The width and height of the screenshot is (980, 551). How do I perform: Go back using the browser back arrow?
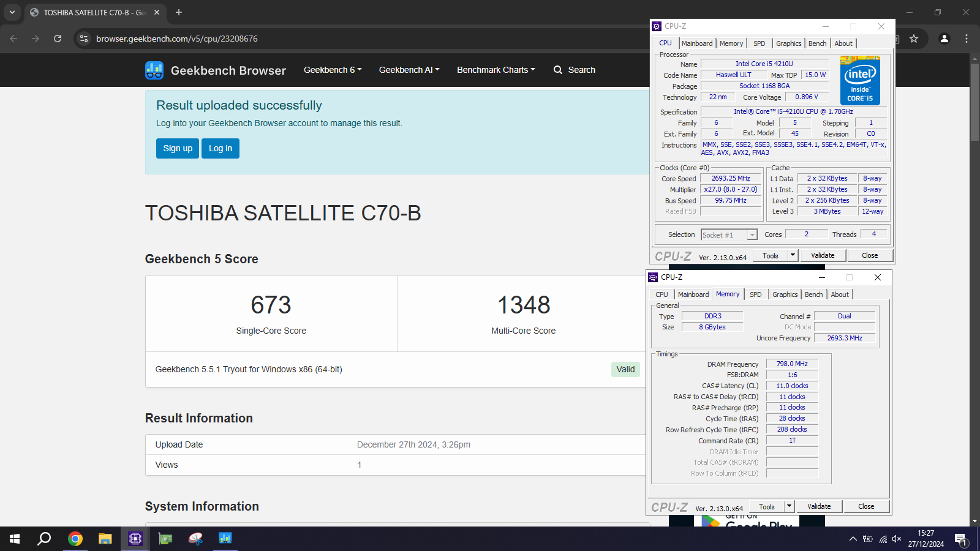(x=13, y=39)
